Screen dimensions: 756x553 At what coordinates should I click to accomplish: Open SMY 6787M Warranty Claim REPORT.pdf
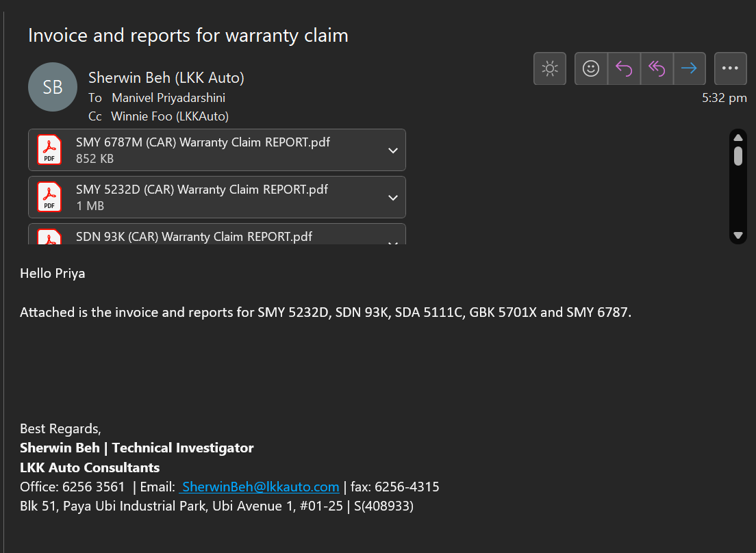pyautogui.click(x=203, y=142)
